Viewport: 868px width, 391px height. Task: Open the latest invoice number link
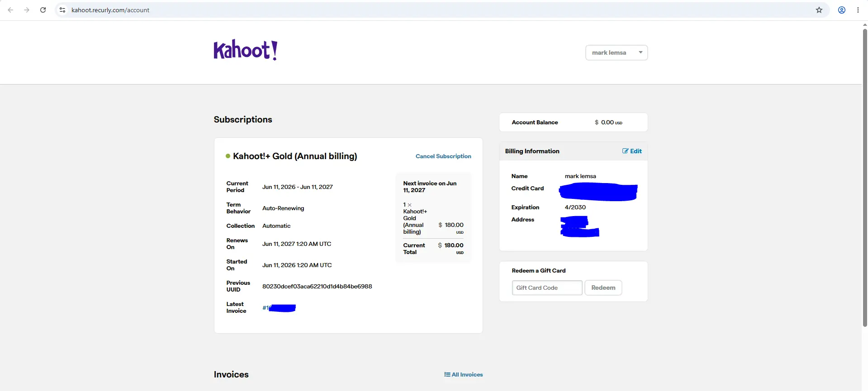click(279, 308)
